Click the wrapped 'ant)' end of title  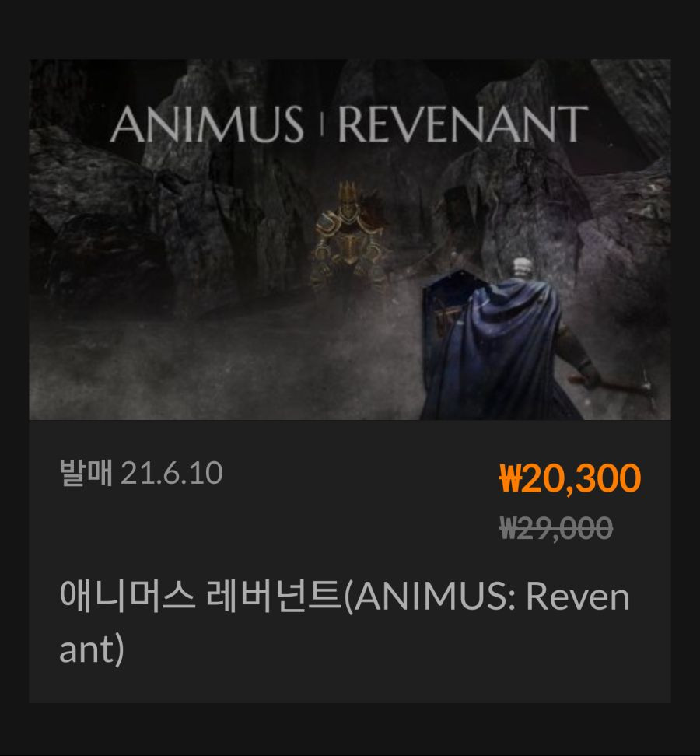(x=92, y=649)
